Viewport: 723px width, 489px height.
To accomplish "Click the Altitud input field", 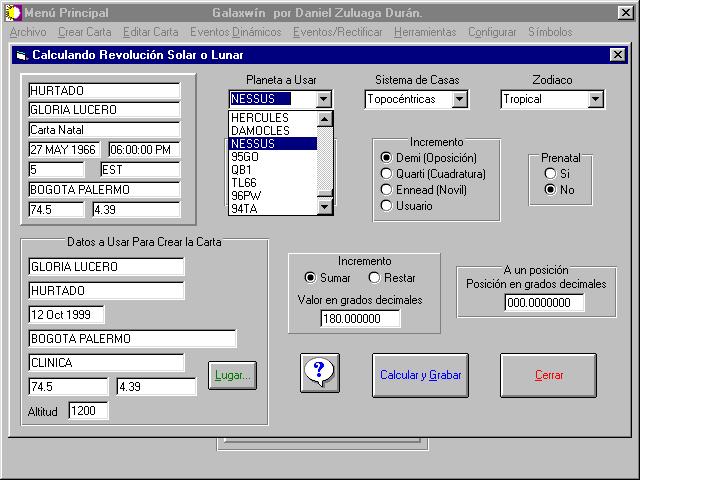I will [88, 410].
